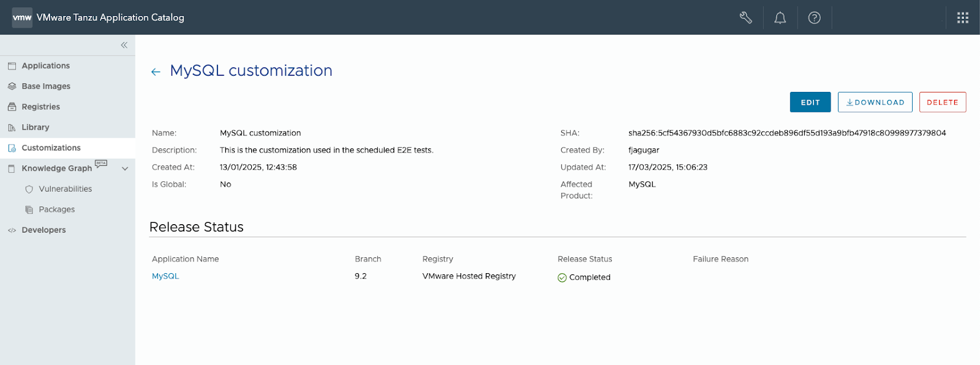Open Knowledge Graph section

[x=56, y=168]
